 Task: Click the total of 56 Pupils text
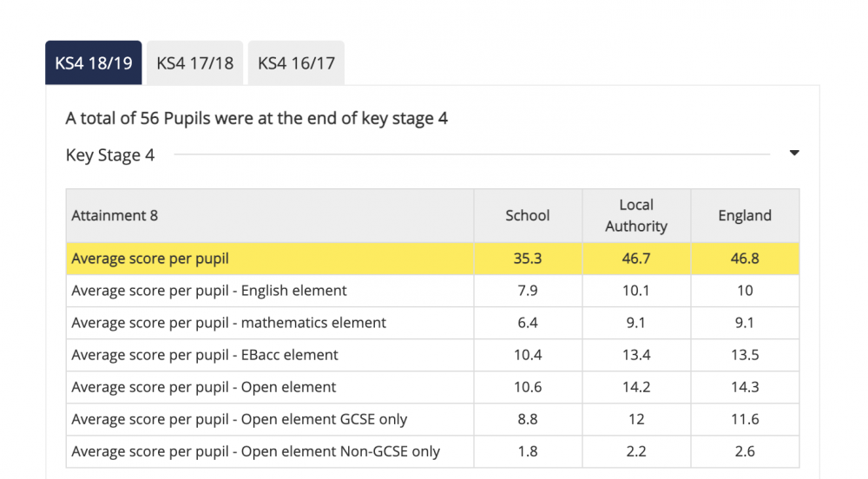[256, 118]
